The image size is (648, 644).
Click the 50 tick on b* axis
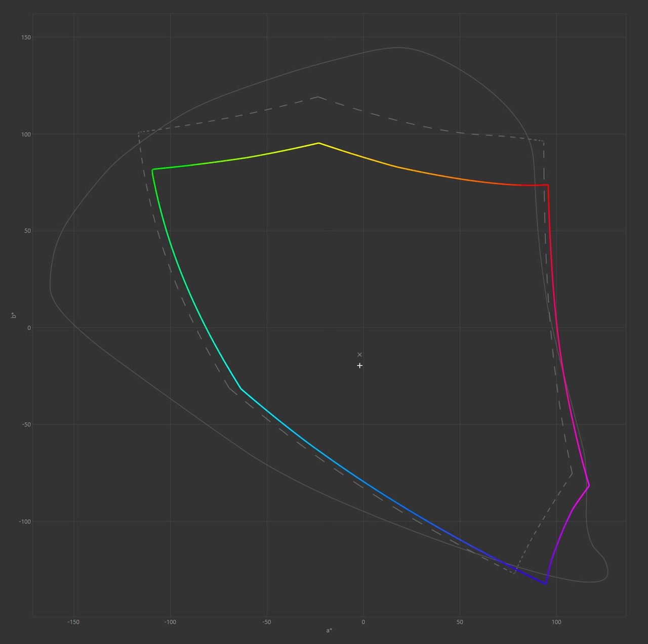(27, 231)
